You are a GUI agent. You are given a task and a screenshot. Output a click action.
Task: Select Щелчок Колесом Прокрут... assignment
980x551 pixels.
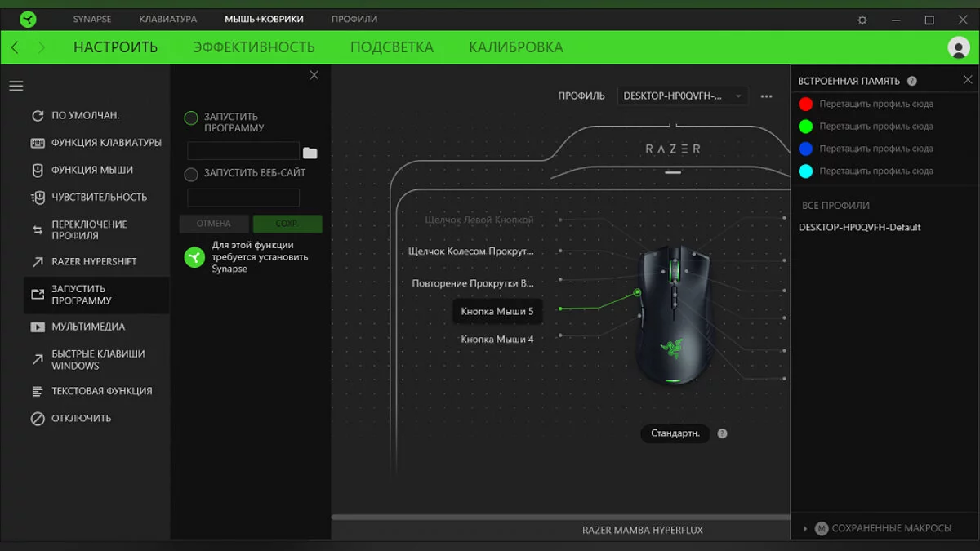click(x=471, y=251)
